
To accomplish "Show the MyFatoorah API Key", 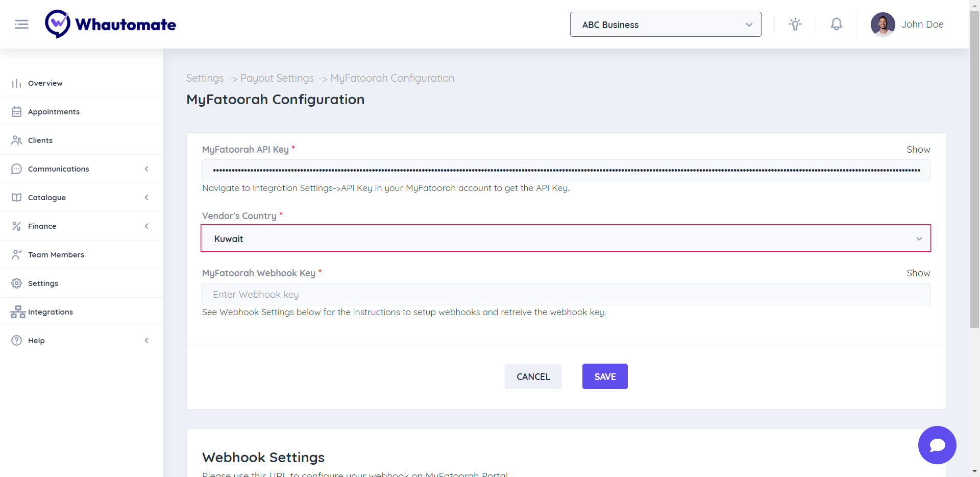I will point(918,150).
